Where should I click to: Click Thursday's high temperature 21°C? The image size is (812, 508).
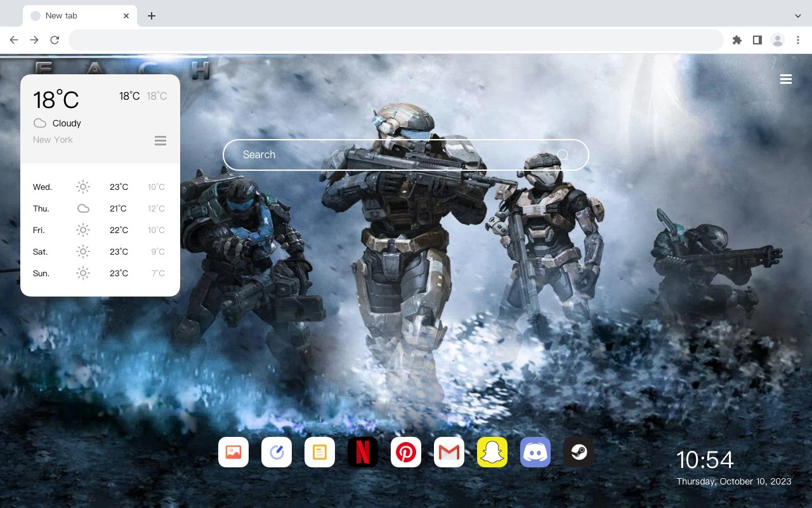(x=118, y=208)
